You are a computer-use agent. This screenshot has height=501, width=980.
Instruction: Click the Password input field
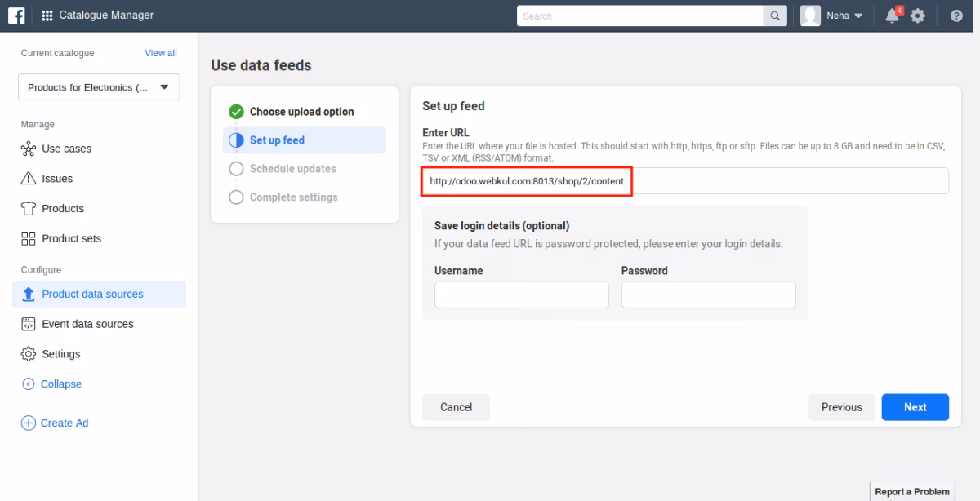(709, 295)
